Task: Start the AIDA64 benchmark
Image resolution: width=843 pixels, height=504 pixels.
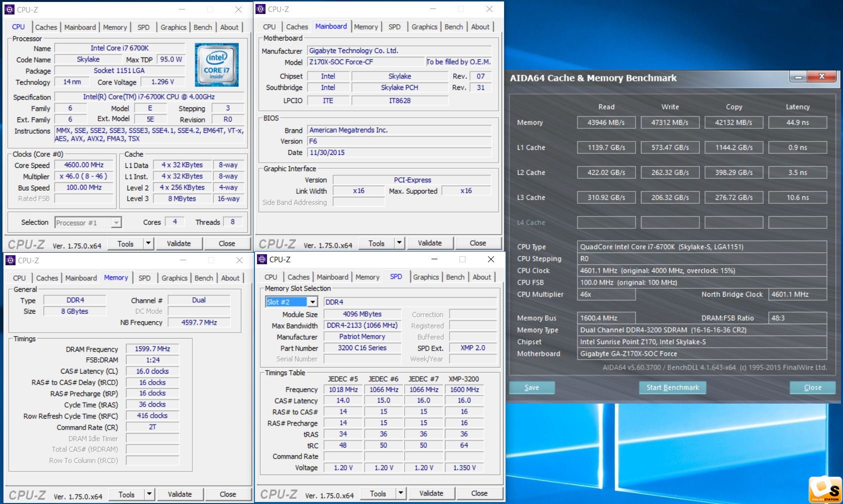Action: 672,388
